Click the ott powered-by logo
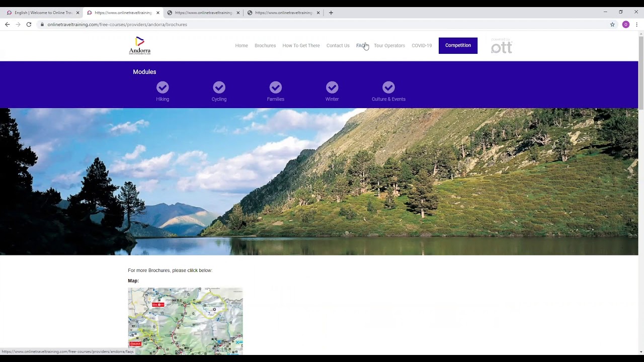 [501, 46]
